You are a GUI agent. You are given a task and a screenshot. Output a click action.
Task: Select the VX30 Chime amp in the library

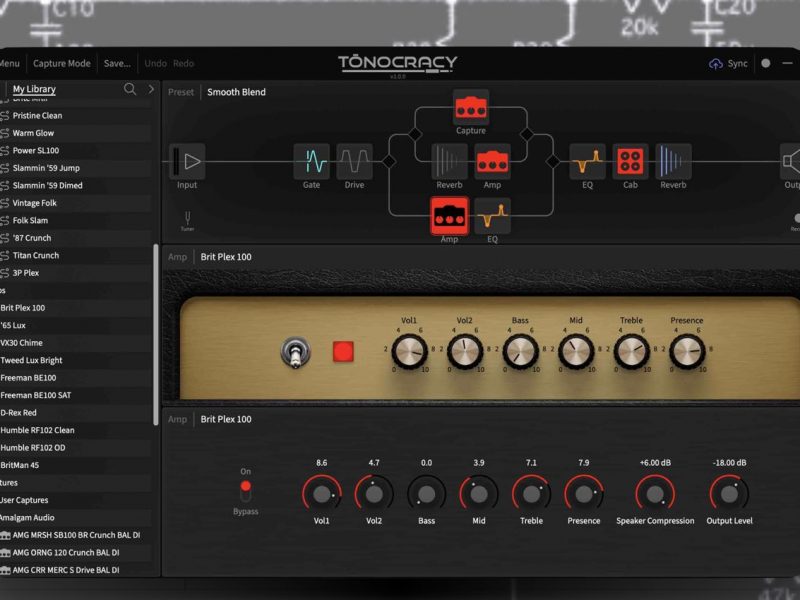76,343
